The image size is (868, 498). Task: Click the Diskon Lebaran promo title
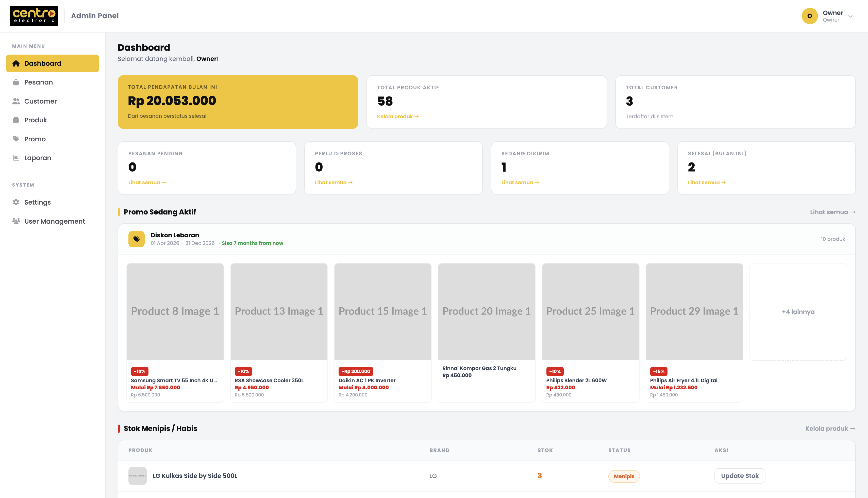175,235
